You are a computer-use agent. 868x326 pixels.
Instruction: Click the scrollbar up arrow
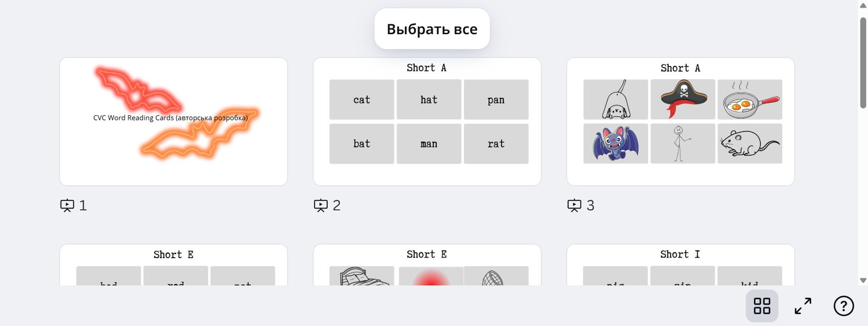pyautogui.click(x=863, y=5)
